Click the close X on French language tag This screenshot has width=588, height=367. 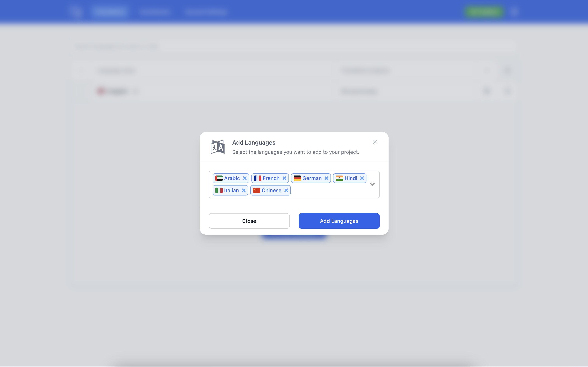coord(284,178)
